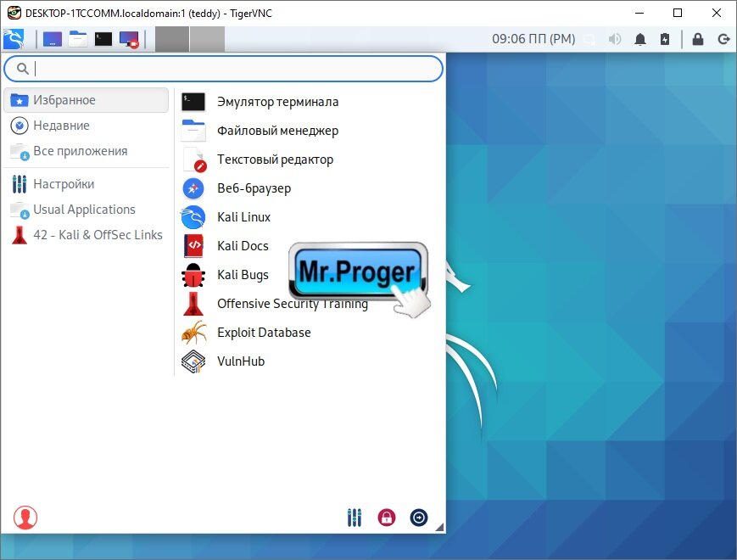
Task: Click the log out panel icon
Action: click(723, 39)
